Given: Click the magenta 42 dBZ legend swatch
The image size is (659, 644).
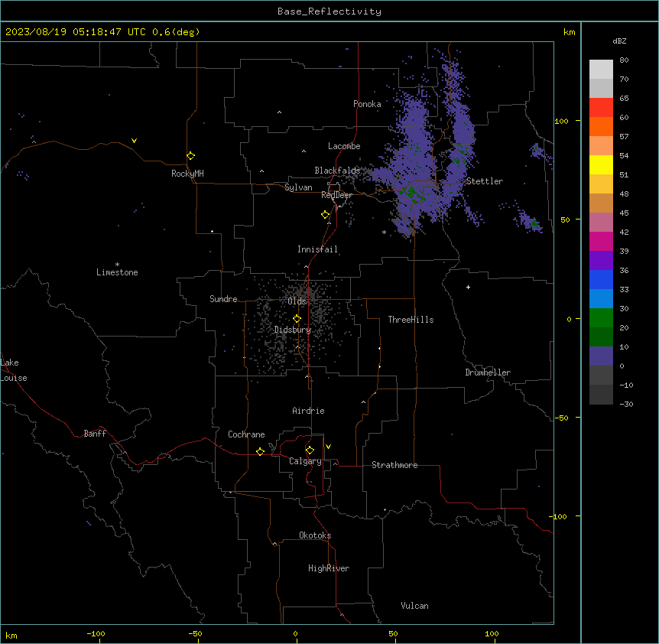Looking at the screenshot, I should (x=601, y=241).
